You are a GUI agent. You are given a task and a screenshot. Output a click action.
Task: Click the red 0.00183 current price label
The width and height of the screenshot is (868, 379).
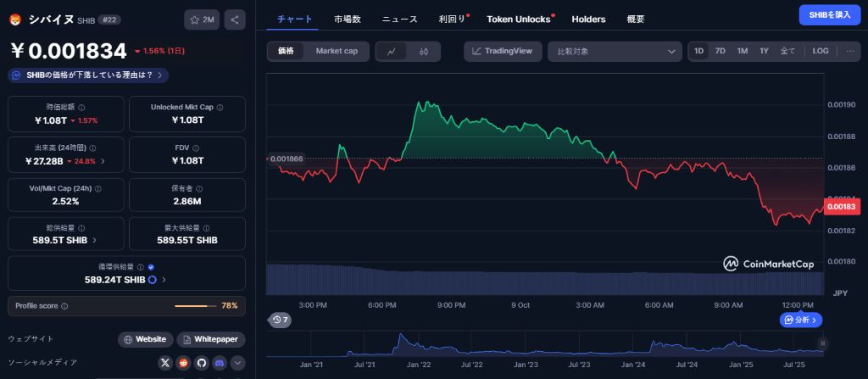click(843, 207)
